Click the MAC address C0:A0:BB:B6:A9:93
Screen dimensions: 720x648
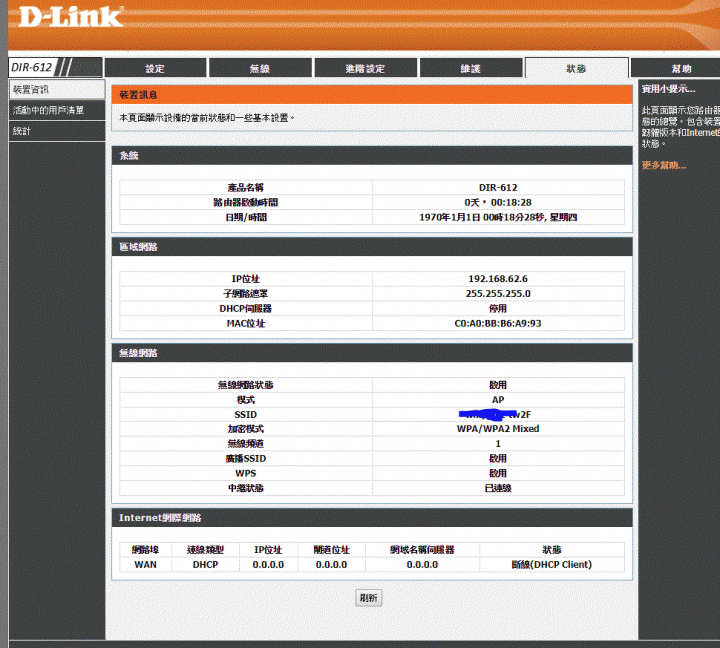(498, 323)
